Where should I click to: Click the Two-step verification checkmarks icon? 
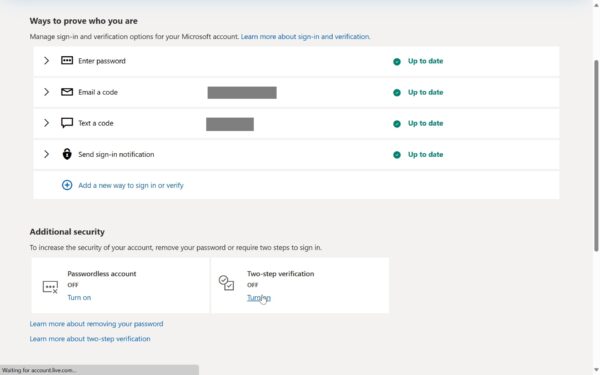tap(226, 283)
